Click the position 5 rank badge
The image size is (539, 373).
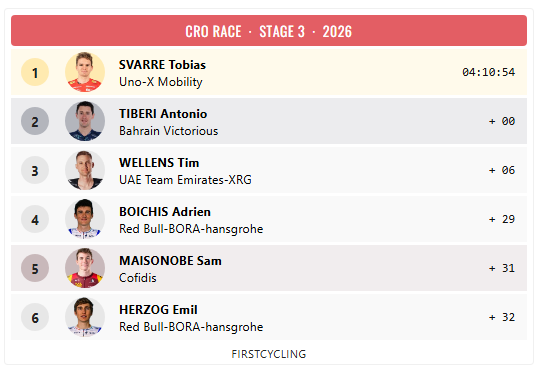(35, 268)
